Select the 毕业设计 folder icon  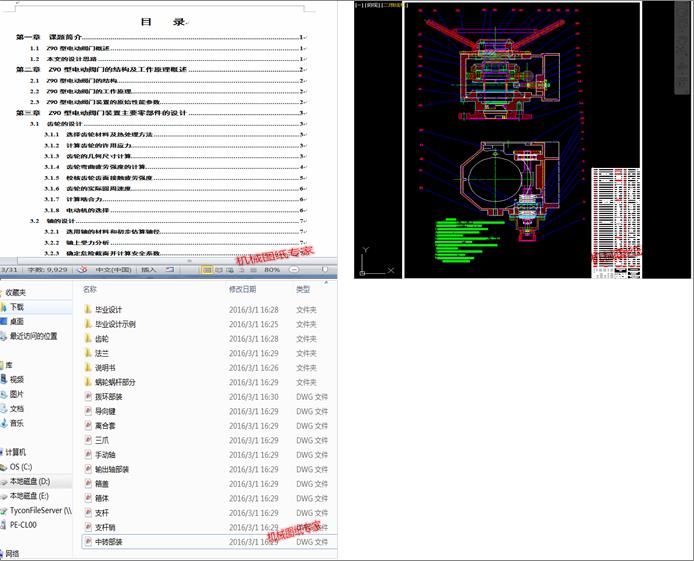pos(88,309)
